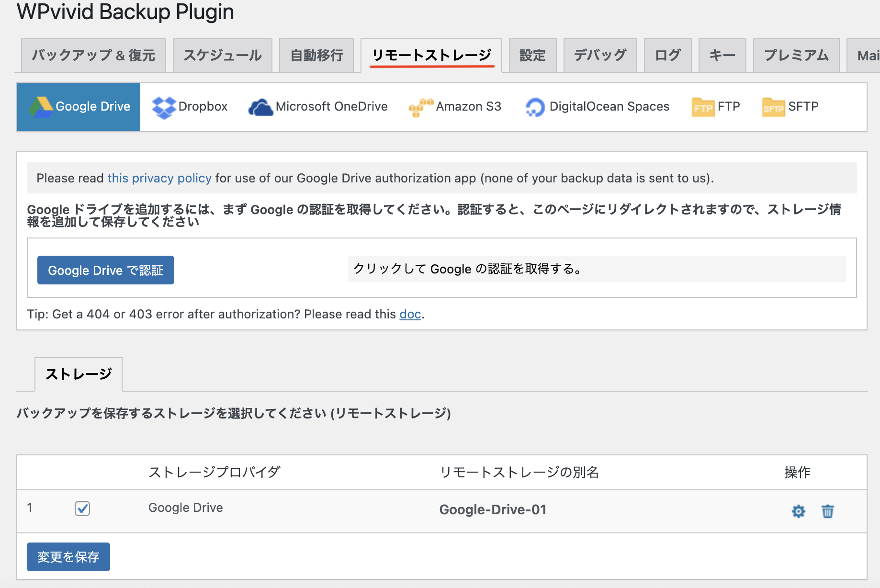Image resolution: width=880 pixels, height=588 pixels.
Task: Select the SFTP folder icon
Action: tap(773, 107)
